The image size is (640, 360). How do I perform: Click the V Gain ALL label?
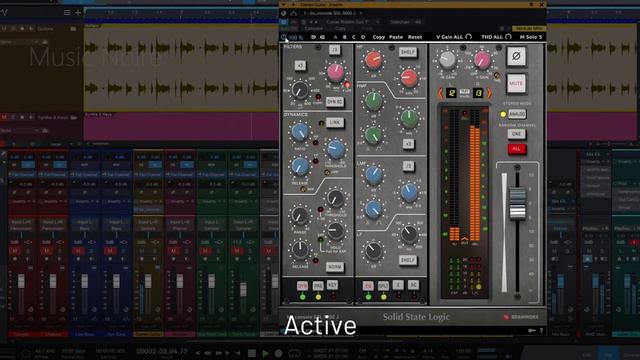(449, 37)
